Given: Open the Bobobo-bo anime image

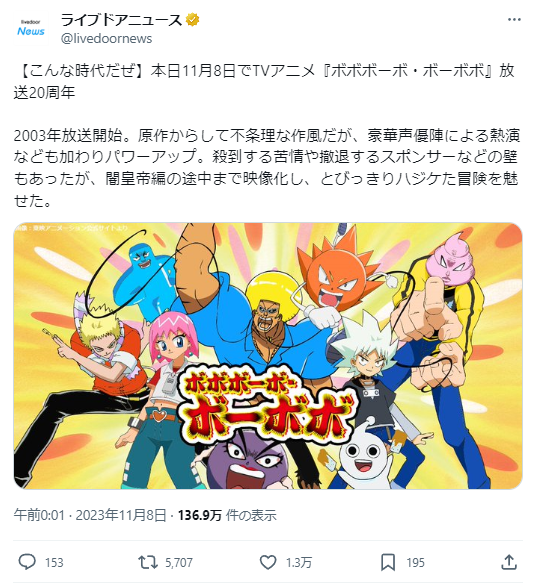Looking at the screenshot, I should tap(268, 356).
